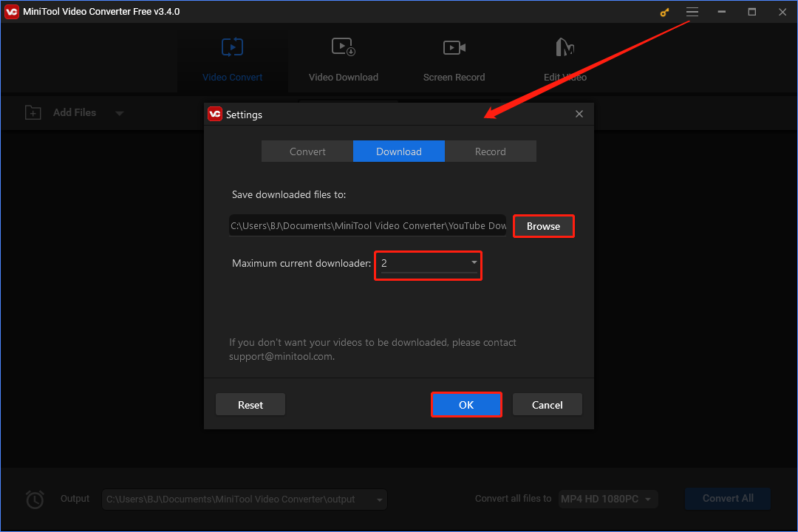Screen dimensions: 798x532
Task: Open the Edit Video tab
Action: click(x=565, y=61)
